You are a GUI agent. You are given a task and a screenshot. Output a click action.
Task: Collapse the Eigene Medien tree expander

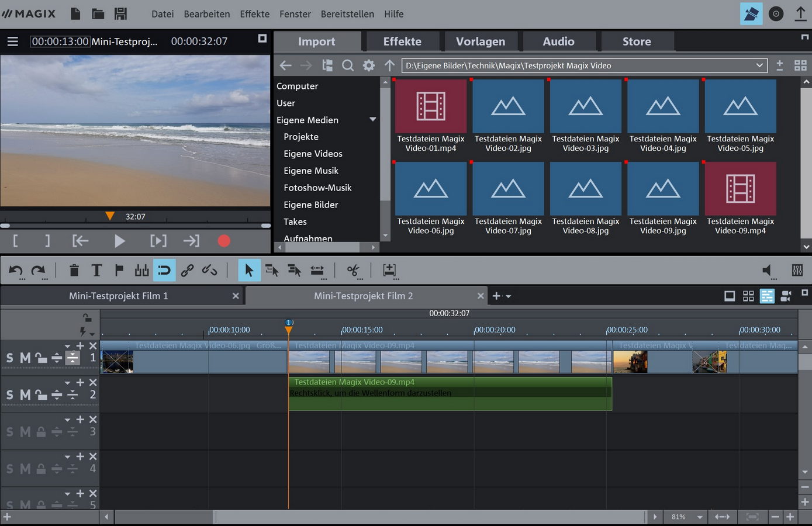pyautogui.click(x=373, y=119)
